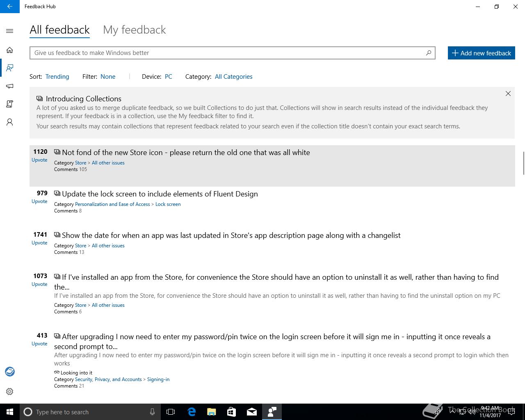Open Task View from taskbar

[171, 412]
